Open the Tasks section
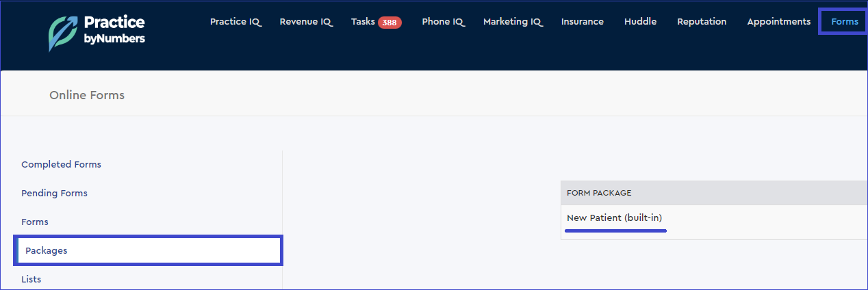Screen dimensions: 868x290 pos(363,22)
